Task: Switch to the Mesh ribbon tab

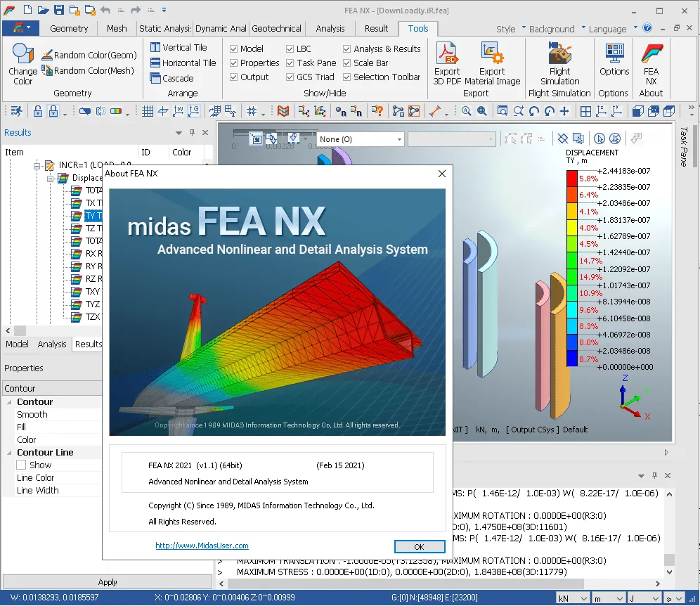Action: 117,29
